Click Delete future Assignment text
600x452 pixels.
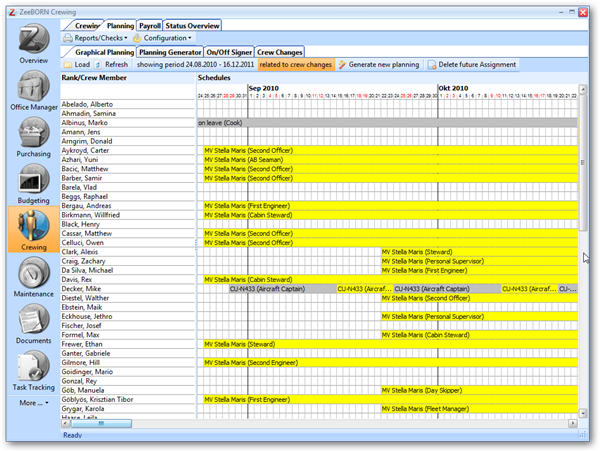pos(477,65)
